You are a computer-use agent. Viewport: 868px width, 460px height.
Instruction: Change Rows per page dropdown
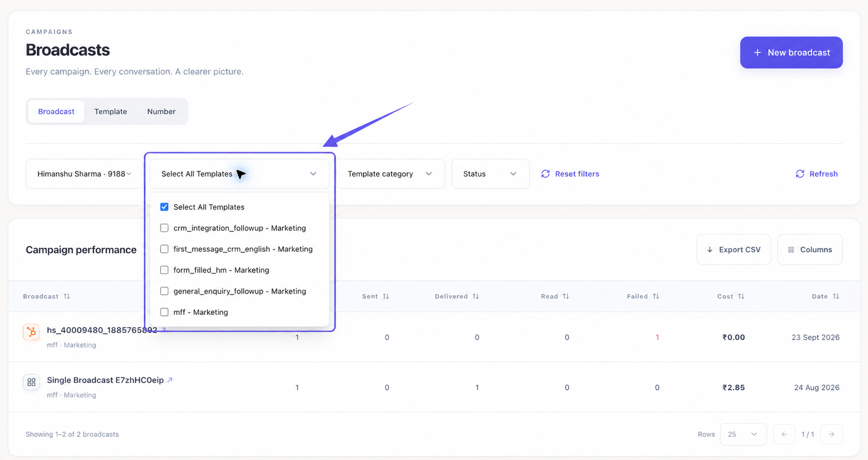tap(743, 434)
